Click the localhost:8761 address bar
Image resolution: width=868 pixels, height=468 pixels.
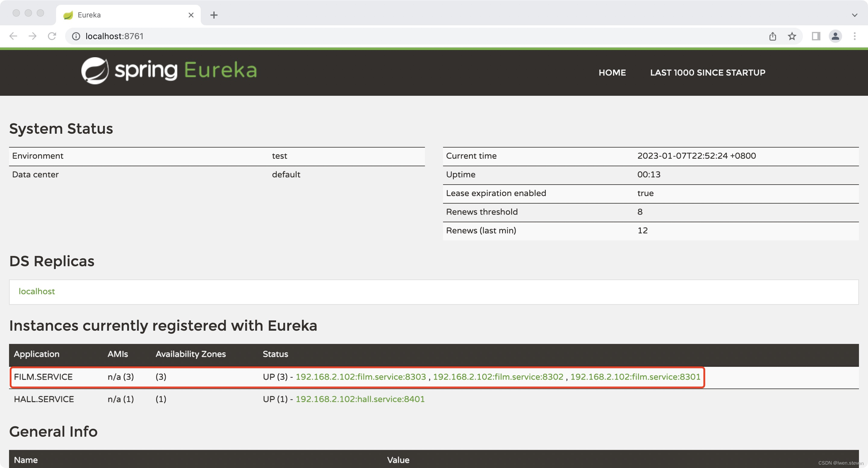coord(404,36)
